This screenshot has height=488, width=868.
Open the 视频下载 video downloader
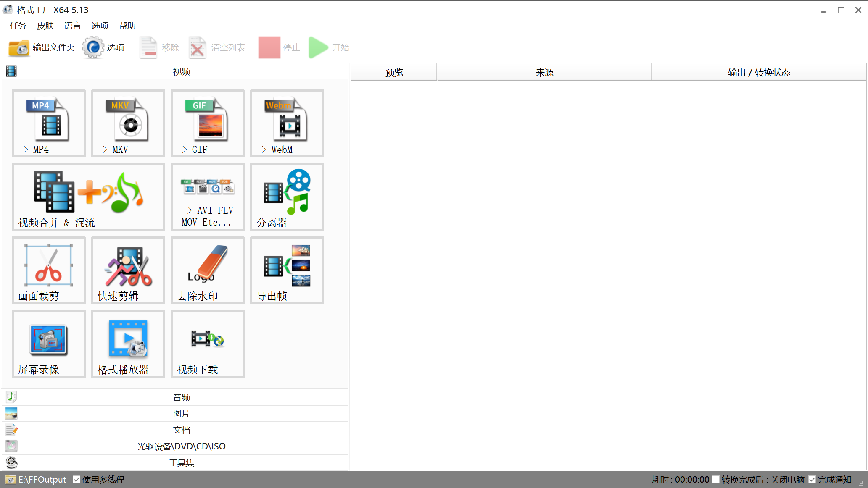click(x=208, y=344)
